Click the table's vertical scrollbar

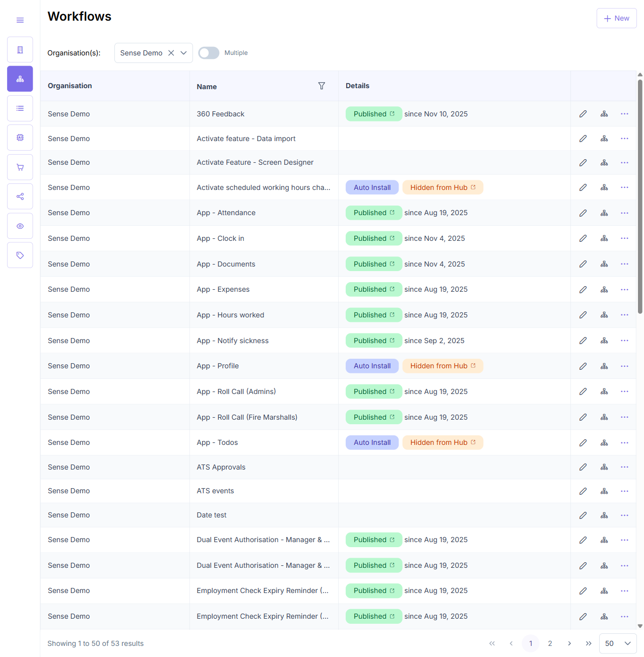640,196
